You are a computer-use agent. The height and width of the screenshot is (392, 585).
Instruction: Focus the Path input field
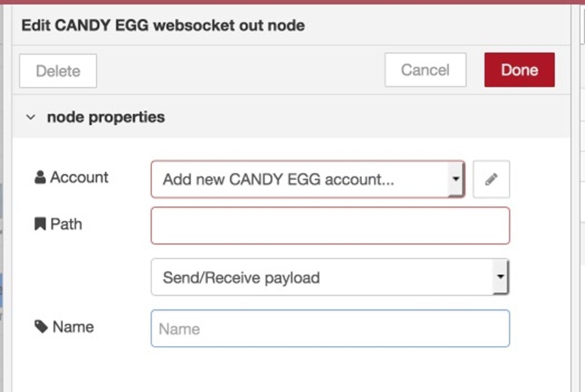[330, 226]
